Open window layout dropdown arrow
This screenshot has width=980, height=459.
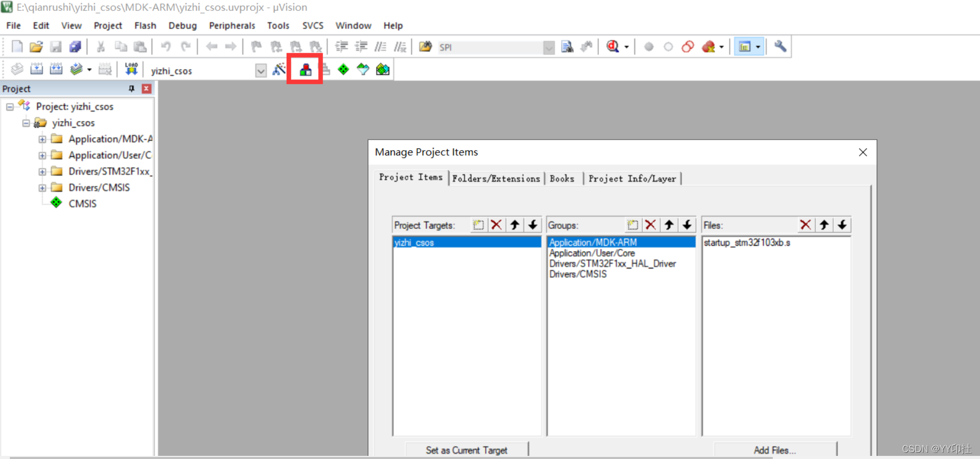[x=758, y=47]
